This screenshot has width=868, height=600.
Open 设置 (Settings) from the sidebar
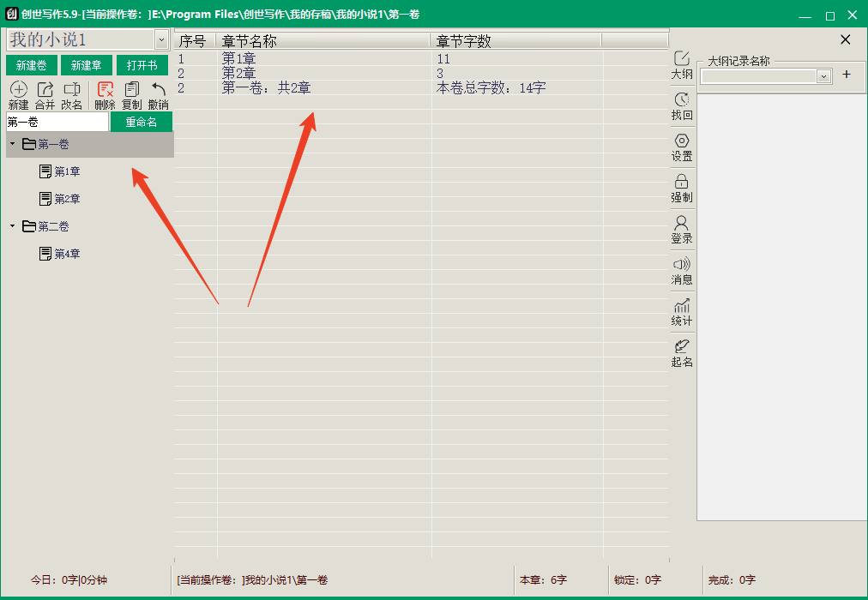(682, 141)
